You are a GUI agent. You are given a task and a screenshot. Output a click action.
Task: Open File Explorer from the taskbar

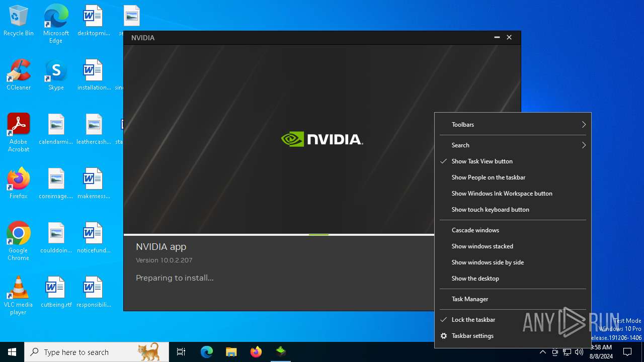point(231,352)
